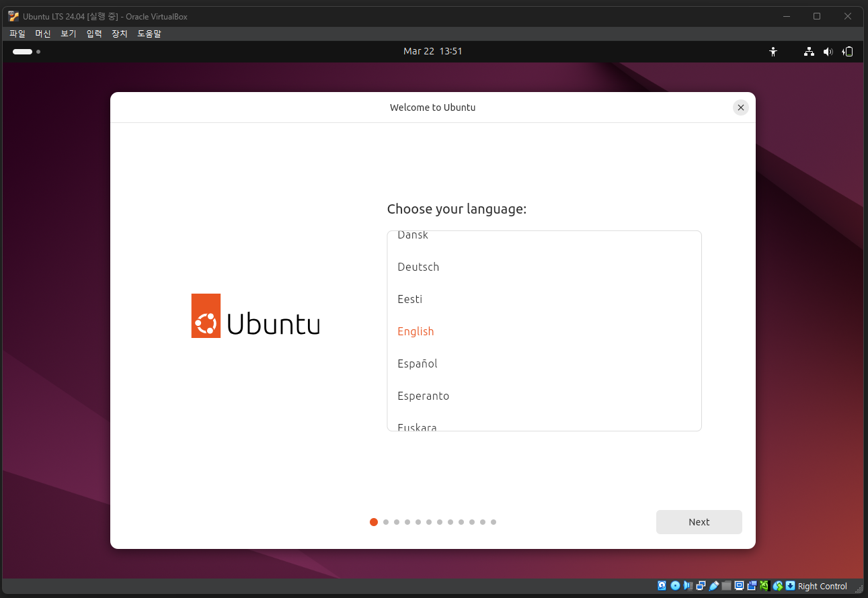Click the Ubuntu volume icon in top bar
This screenshot has height=598, width=868.
point(828,52)
